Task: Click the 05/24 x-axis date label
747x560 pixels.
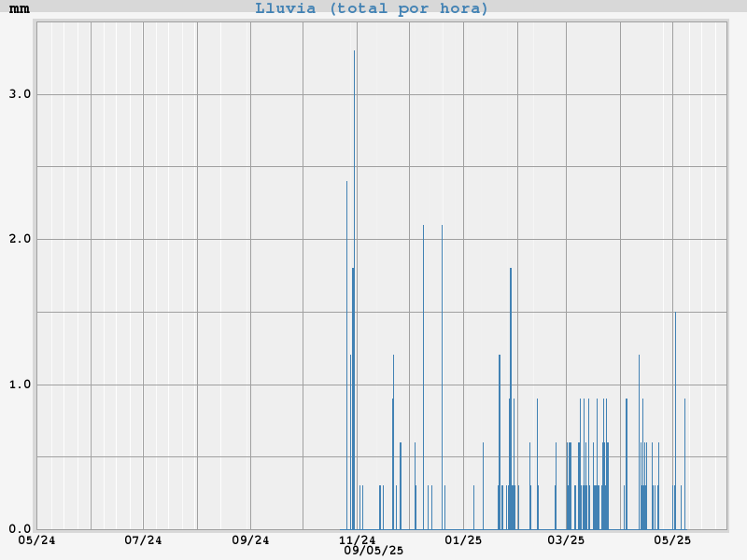Action: point(36,540)
